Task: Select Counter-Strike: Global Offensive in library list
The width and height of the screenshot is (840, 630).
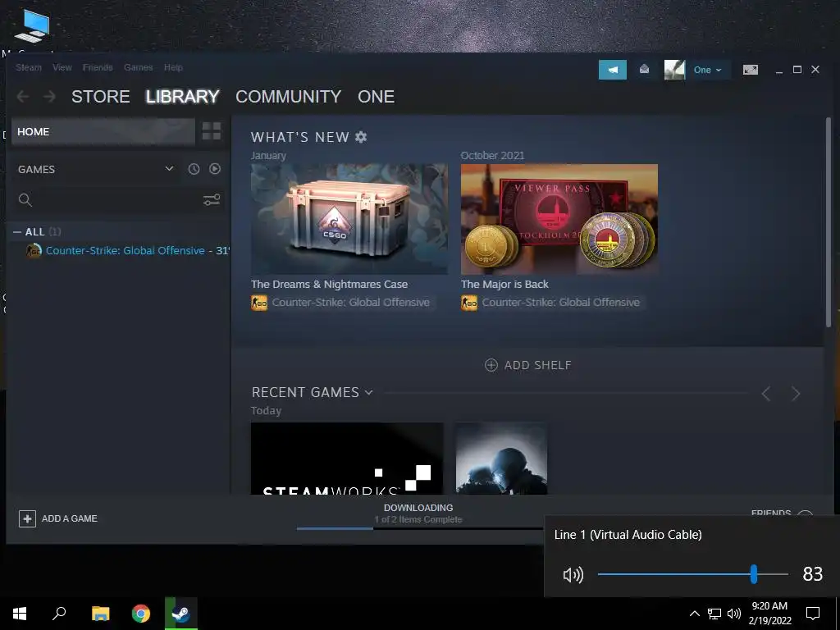Action: pos(126,251)
